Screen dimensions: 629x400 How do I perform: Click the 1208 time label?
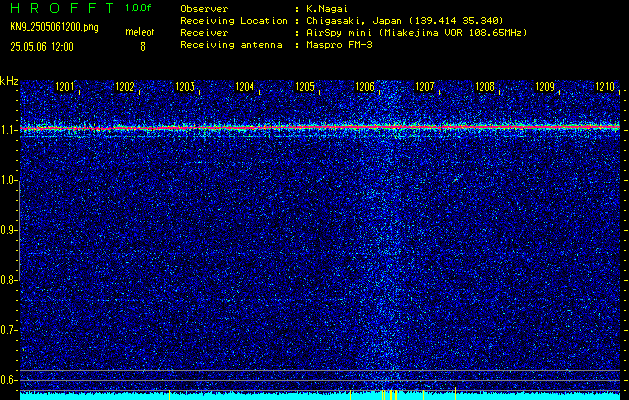point(485,86)
